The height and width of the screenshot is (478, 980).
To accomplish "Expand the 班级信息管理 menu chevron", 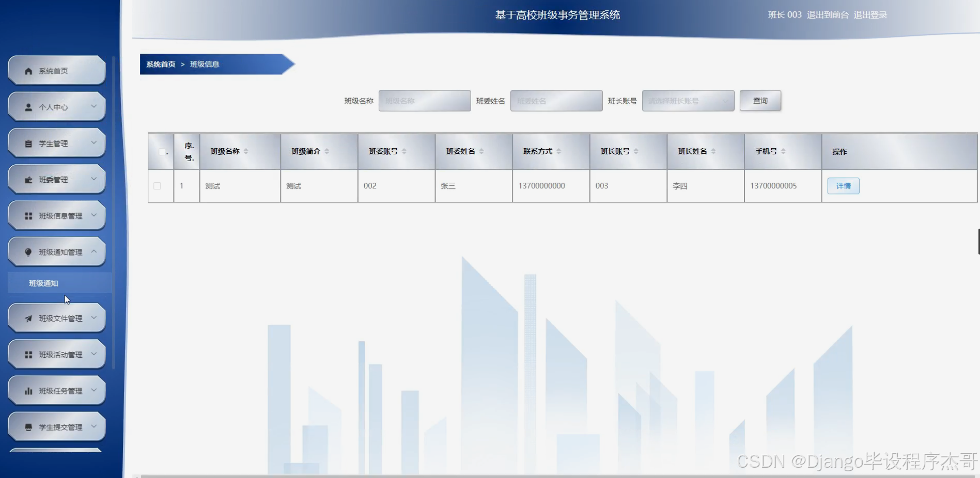I will [x=94, y=215].
